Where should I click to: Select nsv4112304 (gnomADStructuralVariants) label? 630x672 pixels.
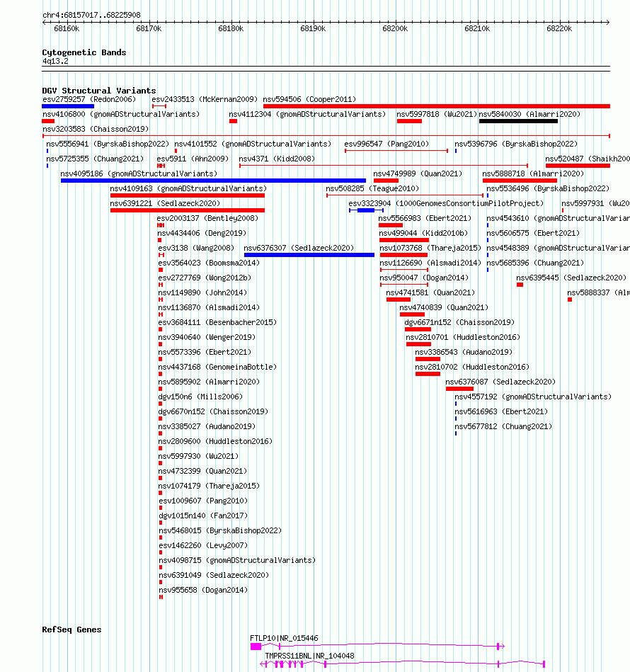pos(307,115)
